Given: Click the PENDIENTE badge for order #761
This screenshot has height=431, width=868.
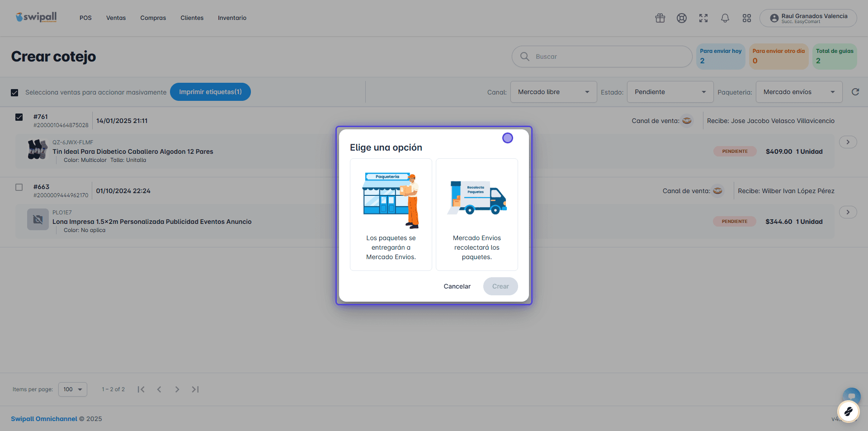Looking at the screenshot, I should (735, 152).
